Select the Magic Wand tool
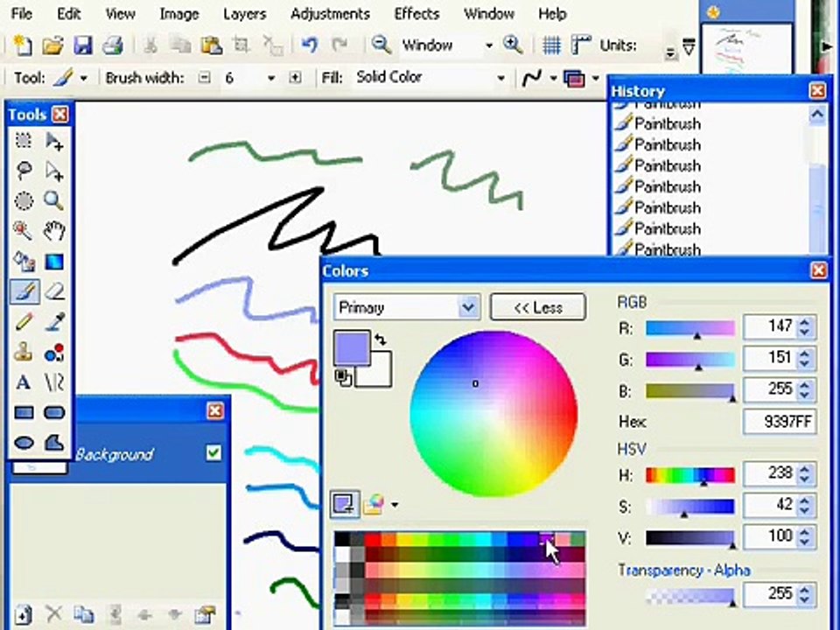The image size is (840, 630). click(x=24, y=231)
